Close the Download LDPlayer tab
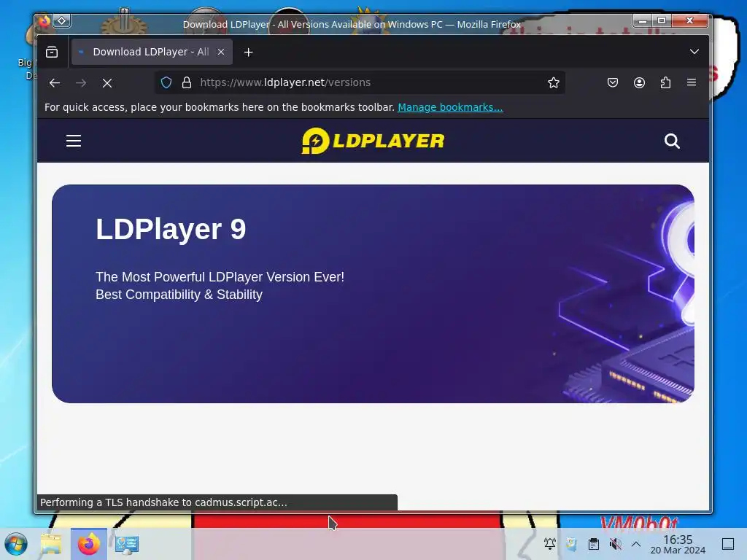 221,52
